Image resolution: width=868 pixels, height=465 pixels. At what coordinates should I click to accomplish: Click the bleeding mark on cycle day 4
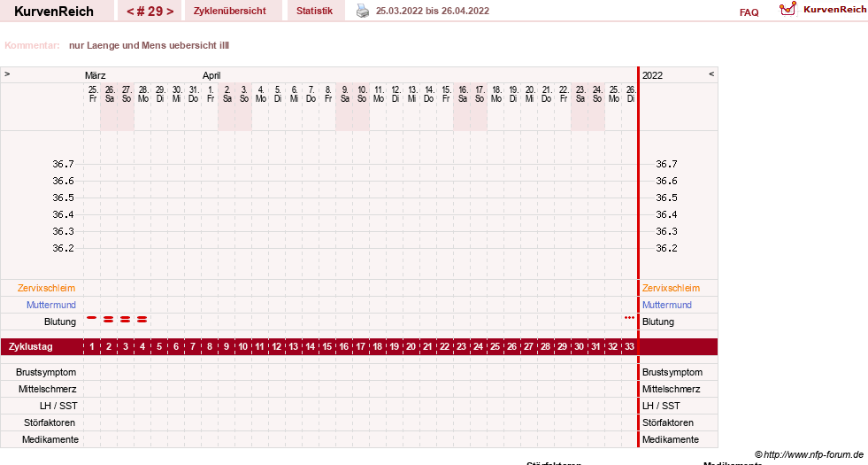(142, 319)
